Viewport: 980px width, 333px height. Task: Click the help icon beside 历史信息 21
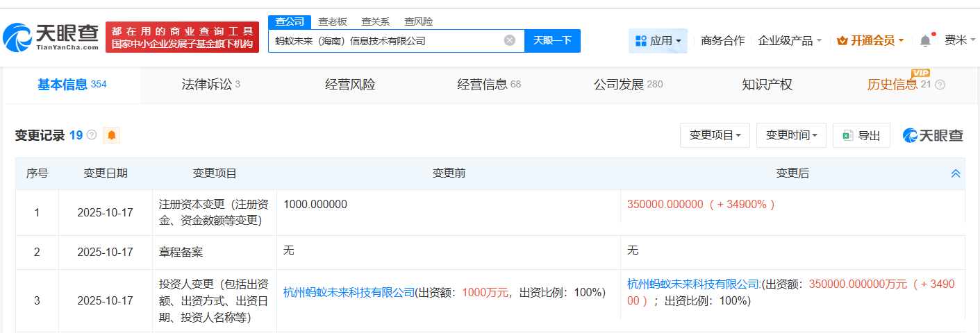[940, 85]
